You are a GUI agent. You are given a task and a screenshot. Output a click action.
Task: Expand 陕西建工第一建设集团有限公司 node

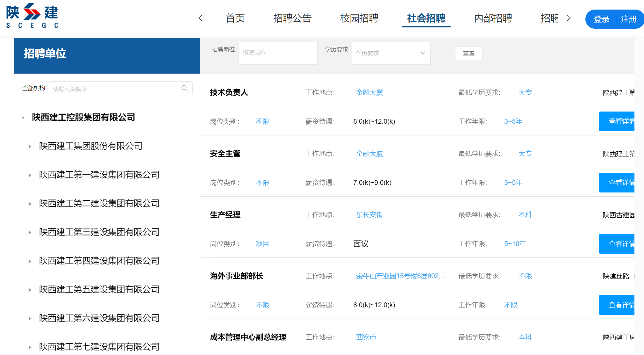pyautogui.click(x=30, y=175)
